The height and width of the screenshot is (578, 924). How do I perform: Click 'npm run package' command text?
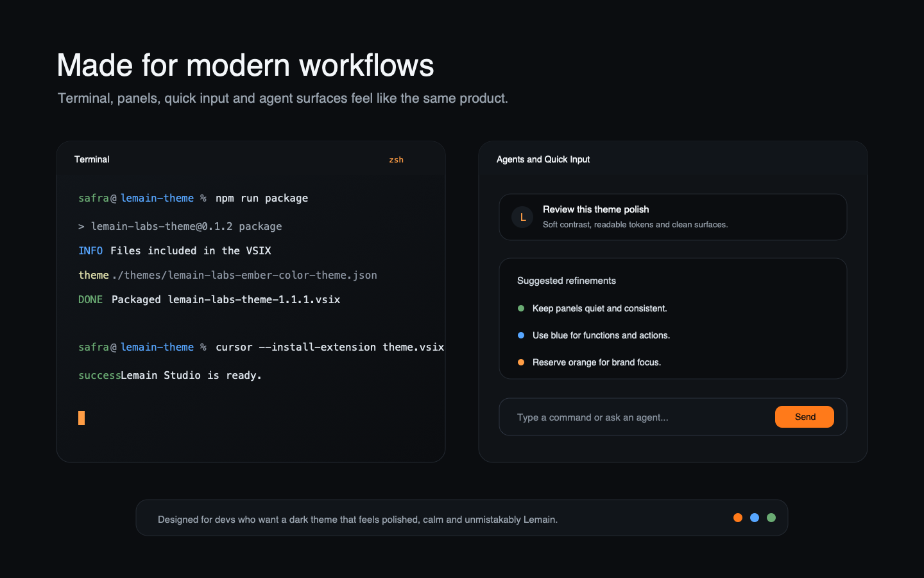262,198
